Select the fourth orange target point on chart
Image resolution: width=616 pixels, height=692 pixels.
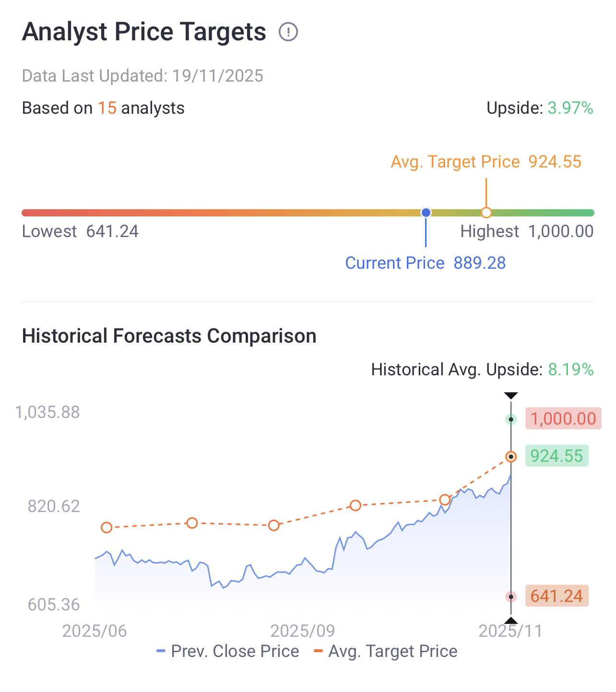(355, 505)
